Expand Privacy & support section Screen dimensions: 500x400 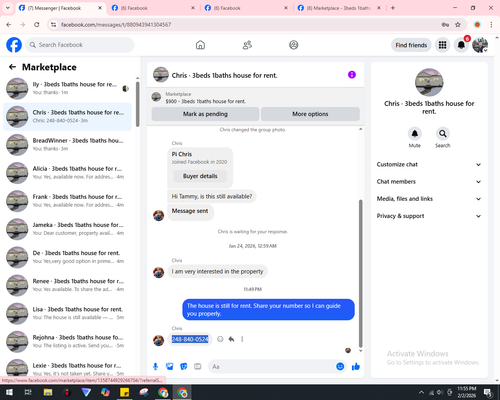[429, 216]
